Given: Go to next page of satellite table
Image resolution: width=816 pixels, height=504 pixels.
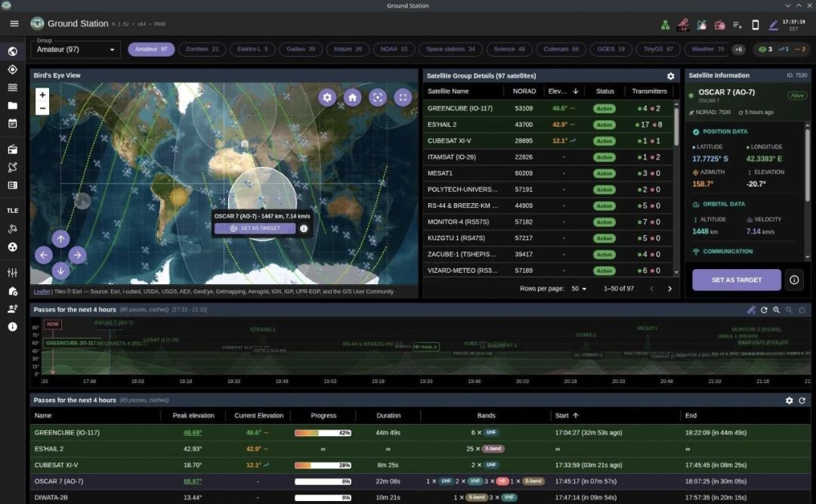Looking at the screenshot, I should click(669, 289).
